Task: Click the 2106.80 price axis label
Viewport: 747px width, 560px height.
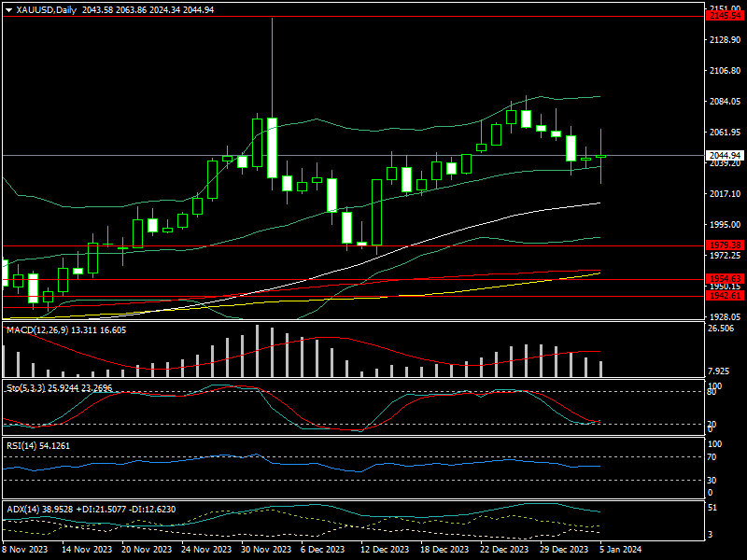Action: point(725,71)
